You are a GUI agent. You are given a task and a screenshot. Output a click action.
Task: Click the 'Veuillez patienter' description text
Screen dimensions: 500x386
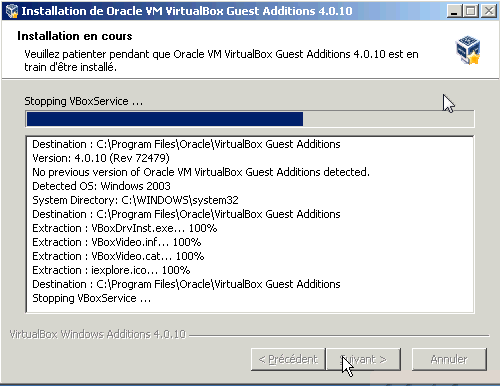pos(221,61)
